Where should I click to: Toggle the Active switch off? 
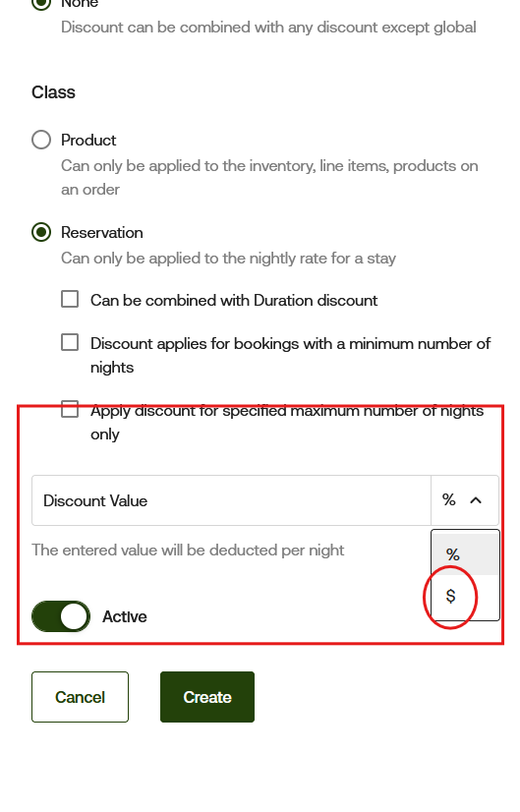point(61,616)
